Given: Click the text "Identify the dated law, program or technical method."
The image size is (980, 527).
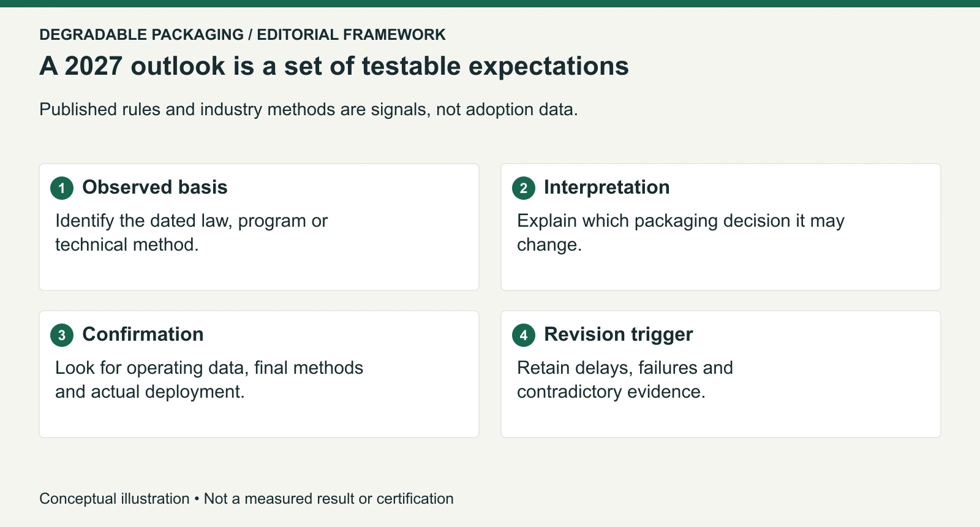Looking at the screenshot, I should [192, 232].
